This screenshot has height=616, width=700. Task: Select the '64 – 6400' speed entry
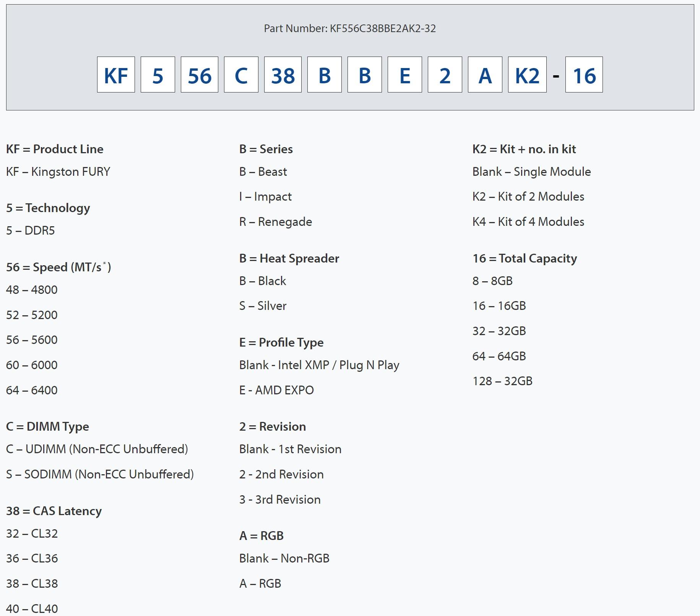click(x=32, y=390)
